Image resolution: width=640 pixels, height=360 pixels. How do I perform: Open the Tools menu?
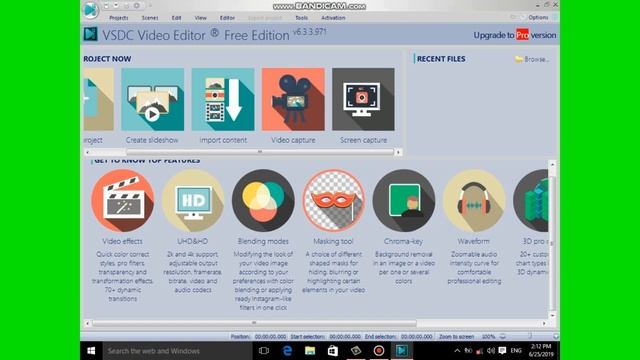tap(302, 18)
